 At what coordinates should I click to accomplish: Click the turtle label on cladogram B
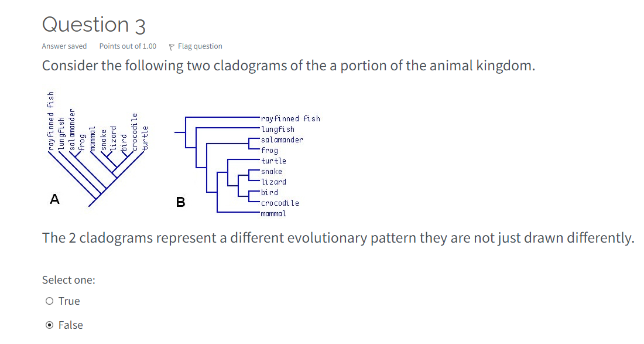273,161
